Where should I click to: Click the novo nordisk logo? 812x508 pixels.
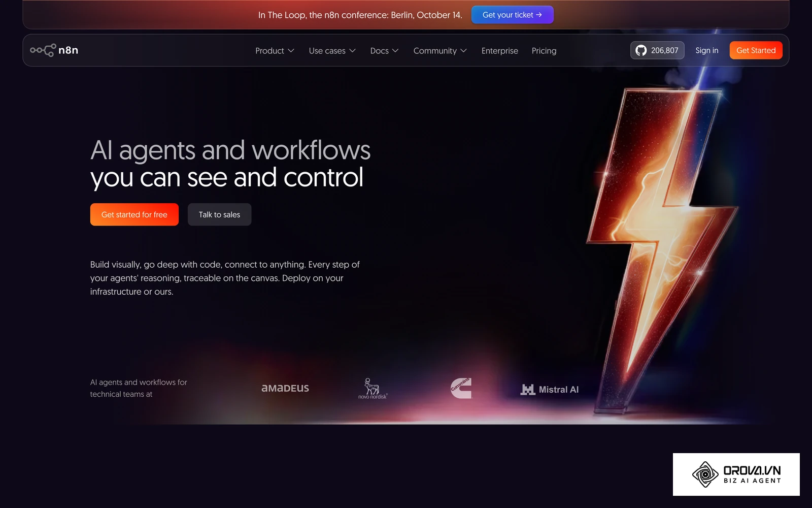(373, 389)
